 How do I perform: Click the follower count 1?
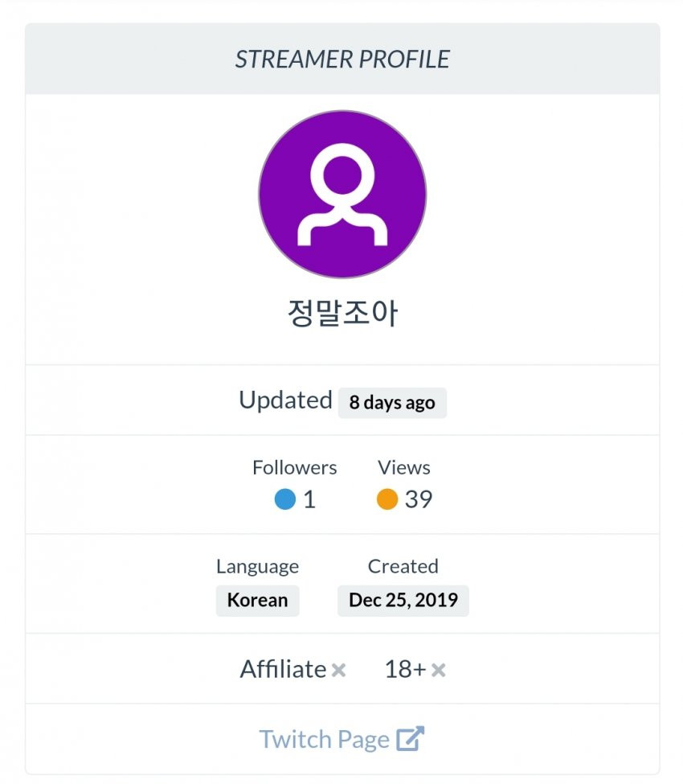309,499
